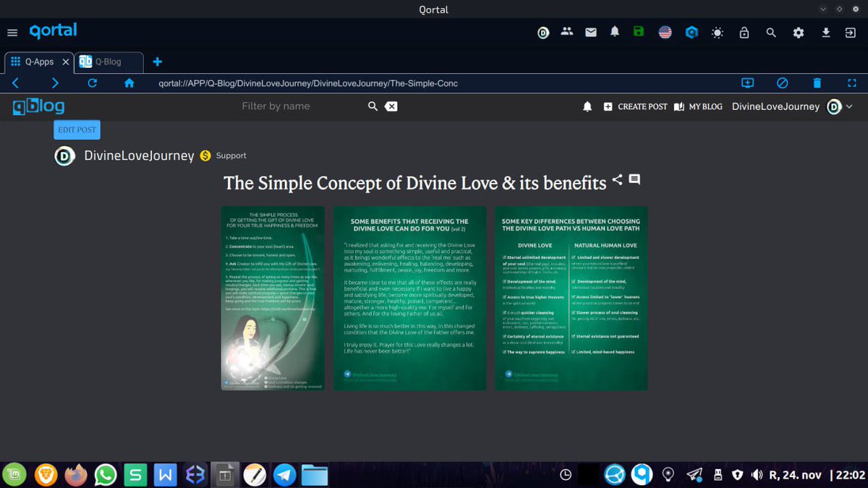
Task: Open the Linux Mint start menu
Action: click(15, 474)
